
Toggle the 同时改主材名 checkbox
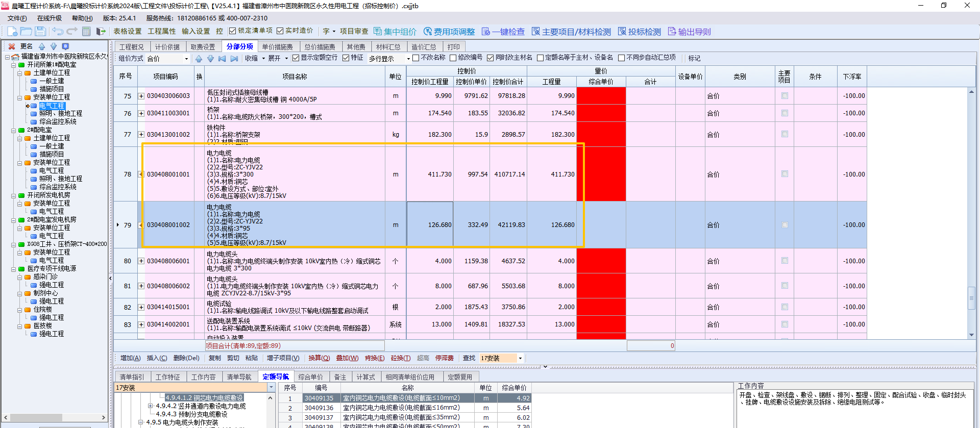[x=491, y=58]
